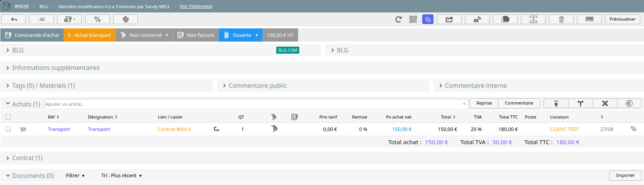Click the Prévisualiser button

[623, 19]
